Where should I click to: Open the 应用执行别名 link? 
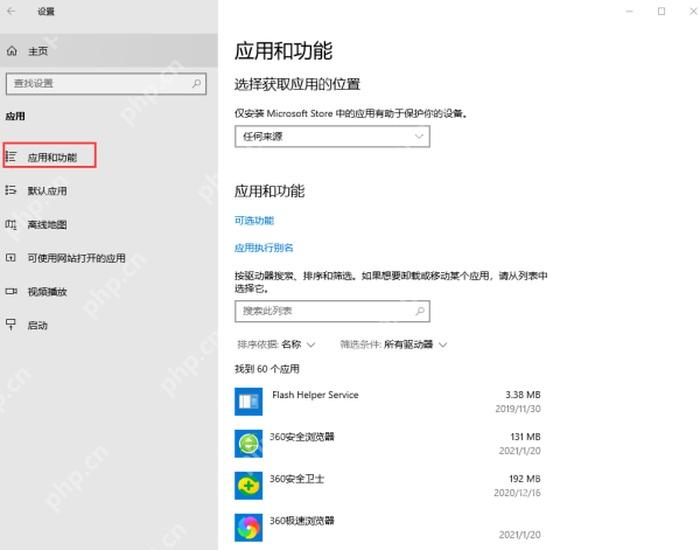[x=264, y=248]
